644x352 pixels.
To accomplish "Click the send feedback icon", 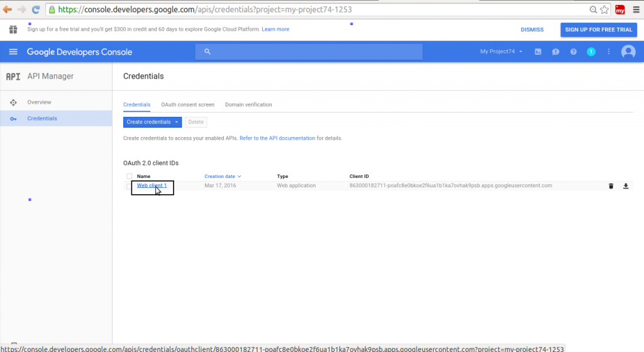I will click(x=555, y=52).
